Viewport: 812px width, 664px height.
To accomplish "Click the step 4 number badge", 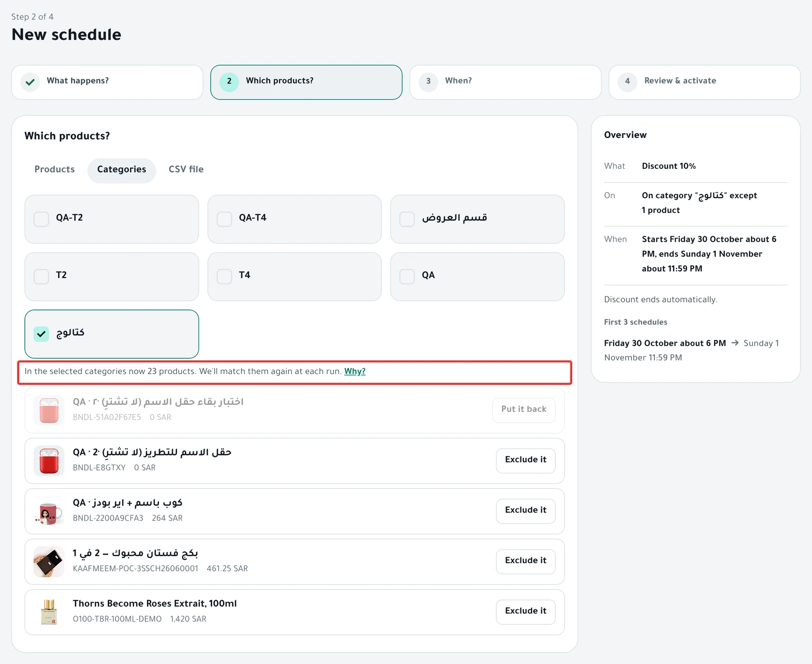I will [x=627, y=82].
